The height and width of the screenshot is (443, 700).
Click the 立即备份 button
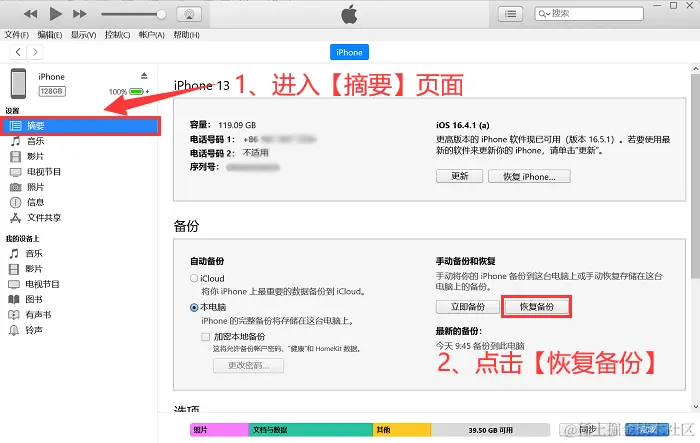pyautogui.click(x=467, y=307)
